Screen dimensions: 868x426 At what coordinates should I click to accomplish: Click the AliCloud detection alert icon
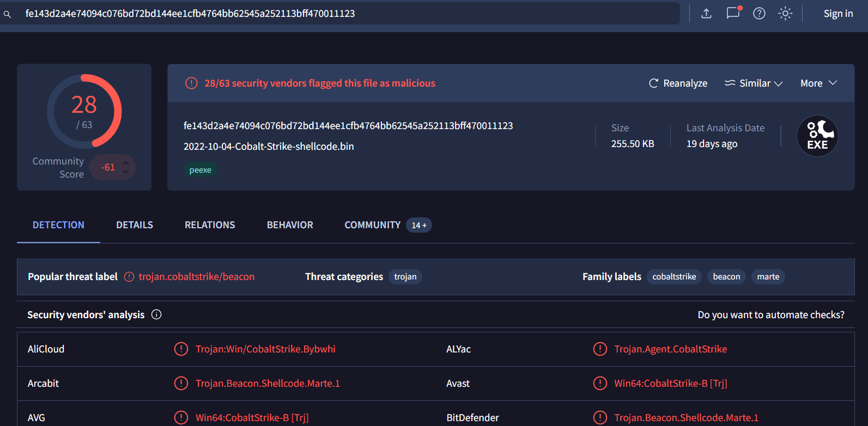(181, 349)
